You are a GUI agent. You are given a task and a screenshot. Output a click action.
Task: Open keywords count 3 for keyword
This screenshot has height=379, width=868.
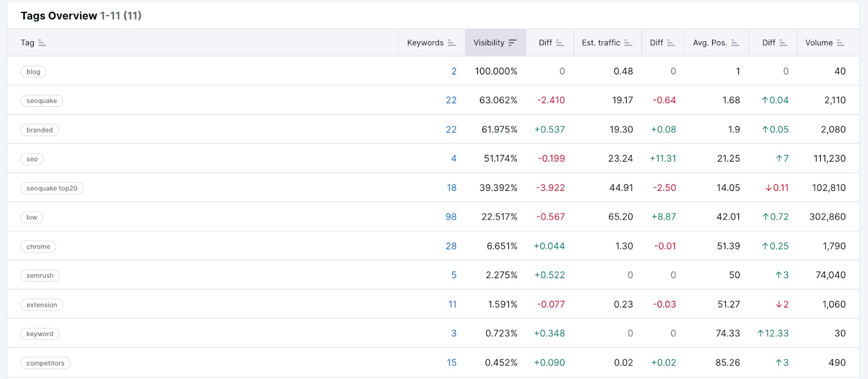coord(454,333)
